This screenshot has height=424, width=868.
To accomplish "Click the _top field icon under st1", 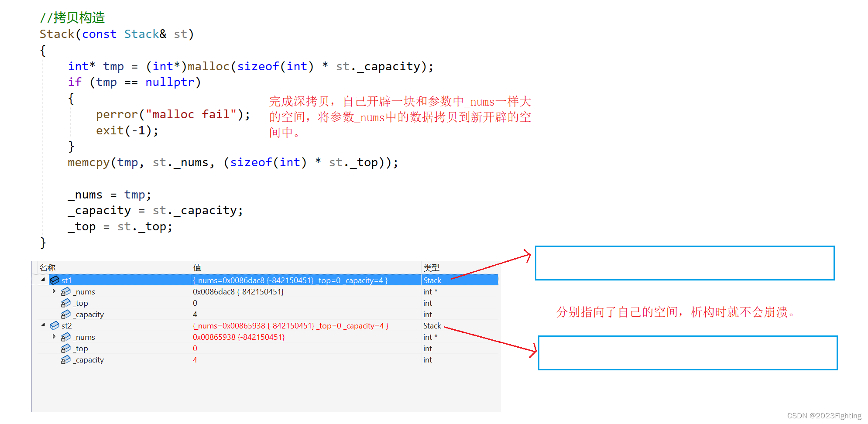I will click(66, 303).
